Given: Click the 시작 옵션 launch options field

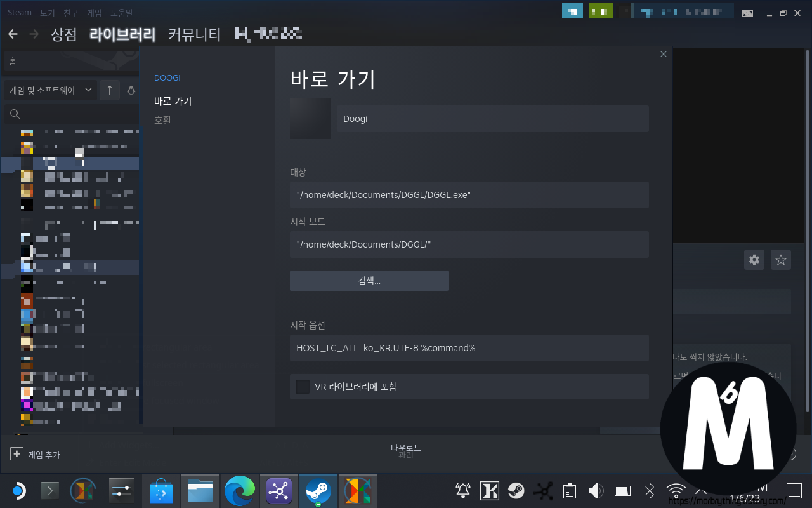Looking at the screenshot, I should pyautogui.click(x=469, y=348).
